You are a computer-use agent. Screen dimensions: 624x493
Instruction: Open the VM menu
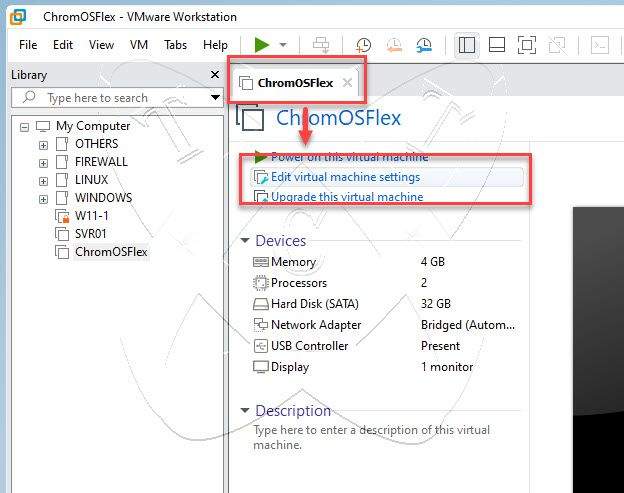point(138,45)
